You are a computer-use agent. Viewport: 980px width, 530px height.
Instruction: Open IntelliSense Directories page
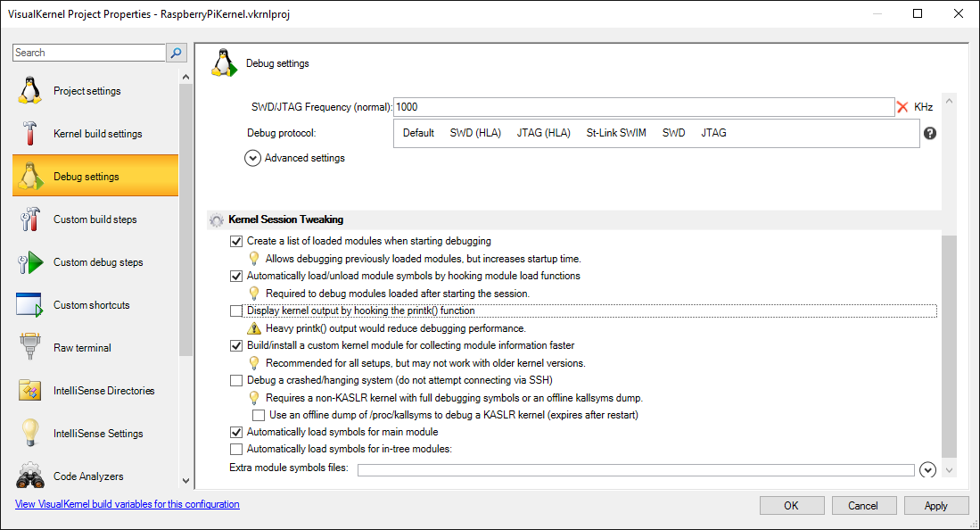[x=95, y=391]
